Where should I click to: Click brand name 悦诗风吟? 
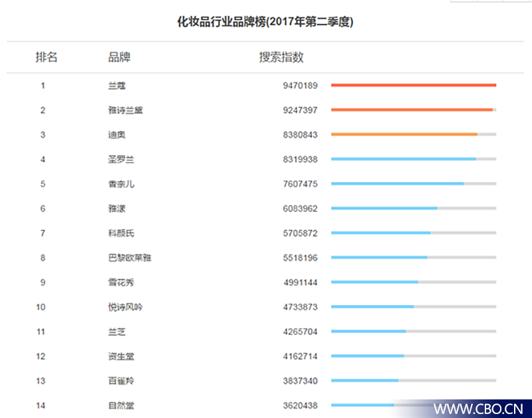[x=125, y=307]
